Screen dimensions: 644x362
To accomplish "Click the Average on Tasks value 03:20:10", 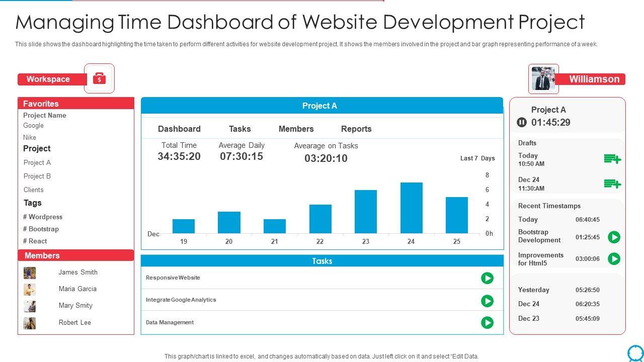I will tap(326, 158).
